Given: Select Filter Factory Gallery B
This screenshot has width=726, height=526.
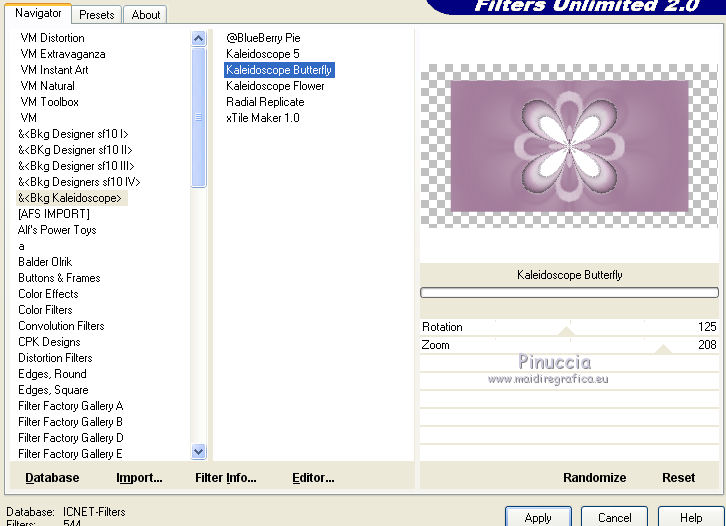Looking at the screenshot, I should pyautogui.click(x=70, y=422).
